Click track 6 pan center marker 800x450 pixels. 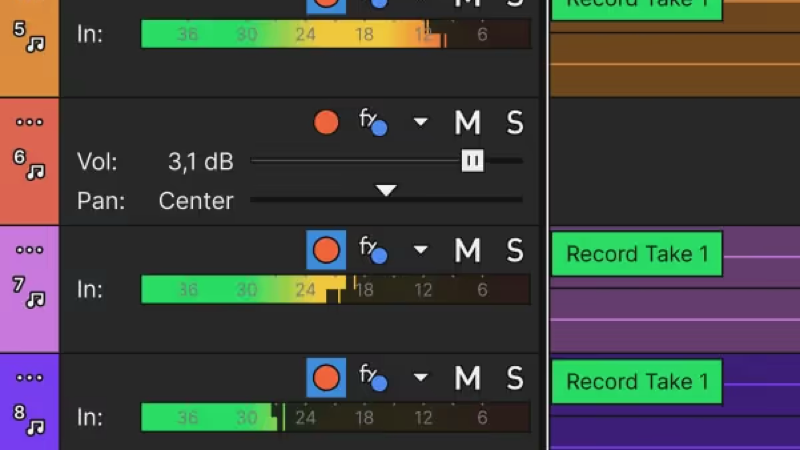point(386,190)
